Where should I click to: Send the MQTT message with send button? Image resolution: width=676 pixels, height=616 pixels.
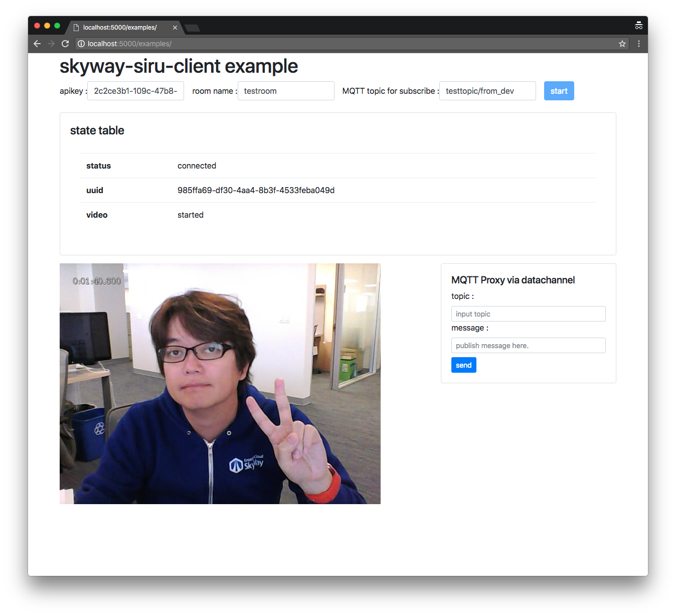click(x=464, y=365)
